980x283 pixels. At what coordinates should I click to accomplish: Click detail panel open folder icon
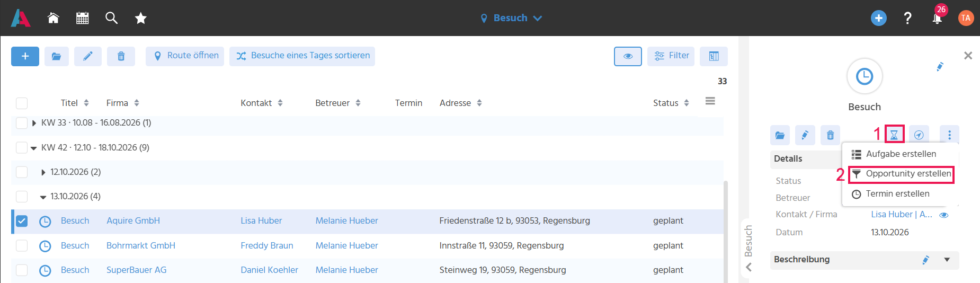point(780,135)
